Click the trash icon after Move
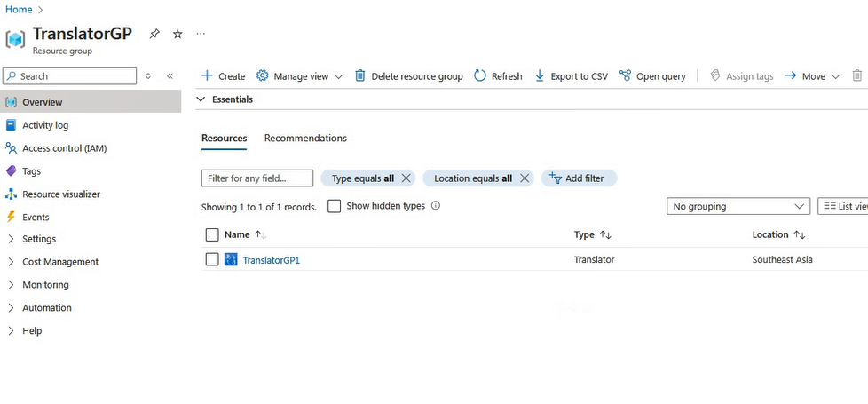 click(857, 75)
